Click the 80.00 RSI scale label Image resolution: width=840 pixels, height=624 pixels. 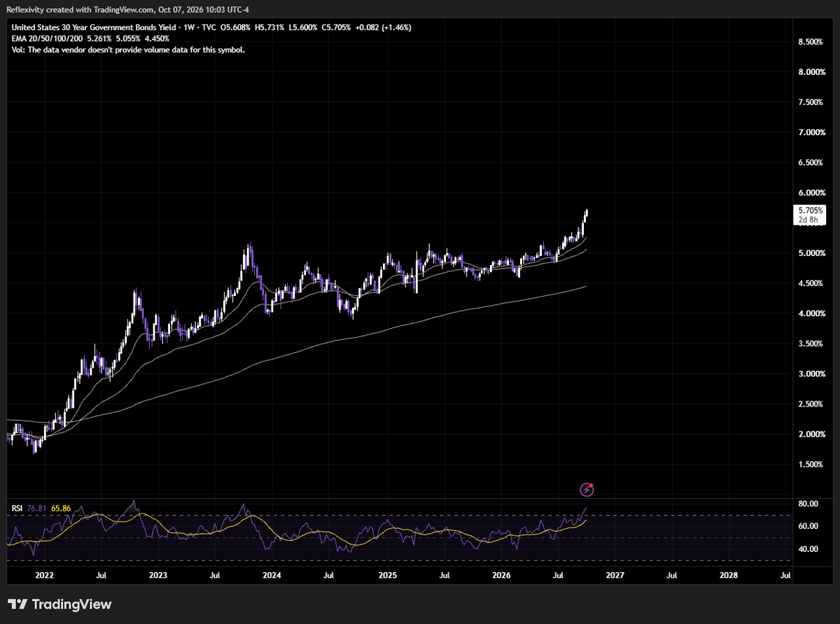[808, 504]
